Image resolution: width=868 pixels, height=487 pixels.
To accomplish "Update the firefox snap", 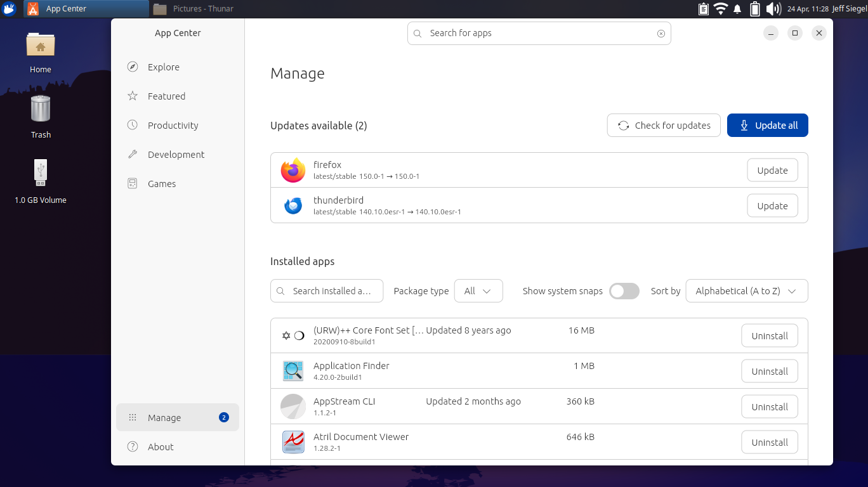I will (x=772, y=171).
